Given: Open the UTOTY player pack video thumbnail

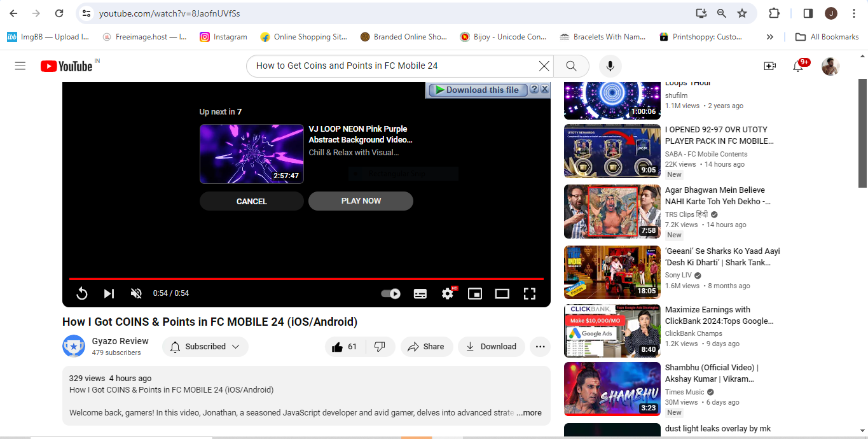Looking at the screenshot, I should [612, 151].
